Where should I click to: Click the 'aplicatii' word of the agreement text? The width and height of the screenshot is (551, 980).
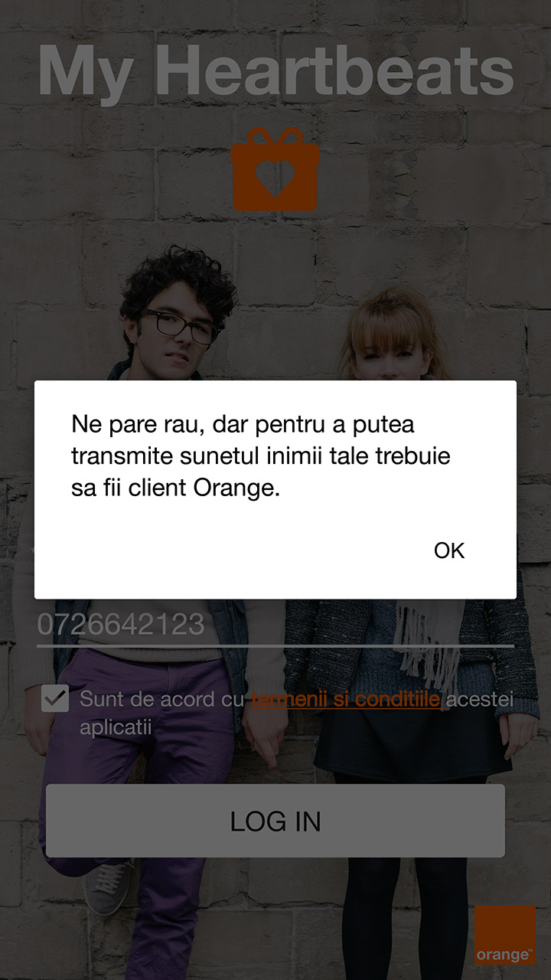(116, 727)
